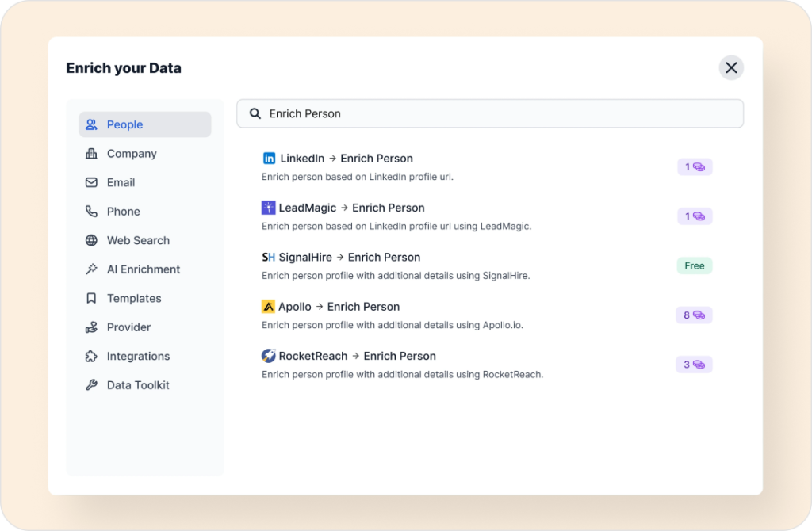Viewport: 812px width, 531px height.
Task: Click the search magnifier icon
Action: [x=255, y=113]
